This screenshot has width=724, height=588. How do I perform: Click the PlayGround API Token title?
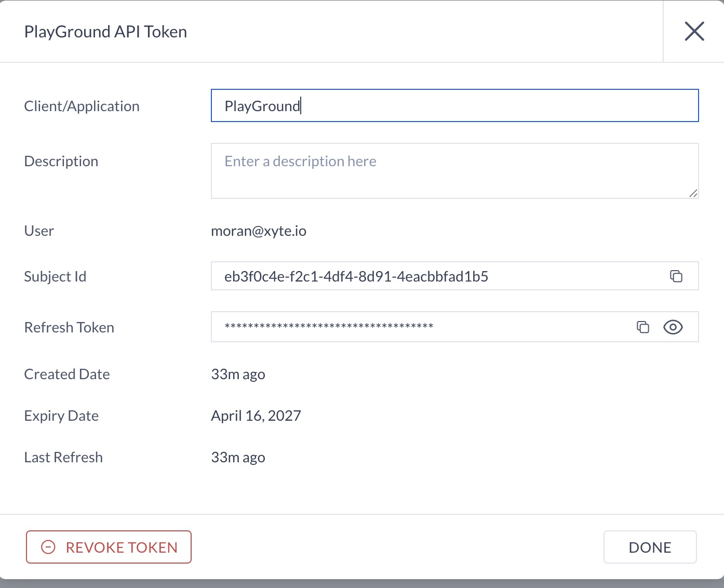tap(105, 32)
